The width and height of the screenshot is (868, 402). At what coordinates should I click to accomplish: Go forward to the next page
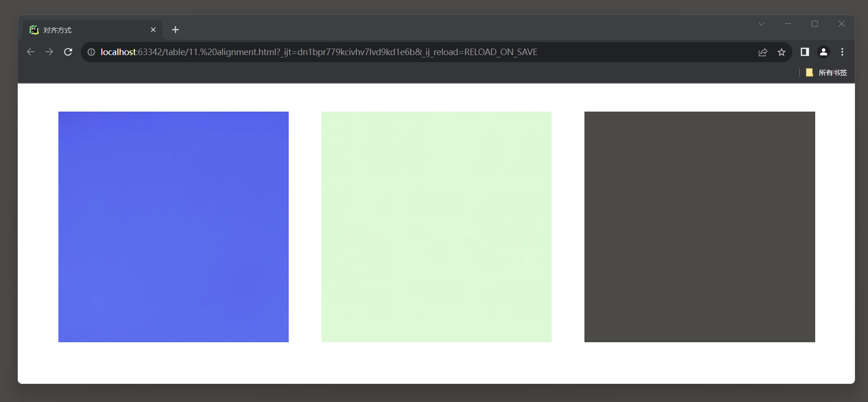(49, 52)
